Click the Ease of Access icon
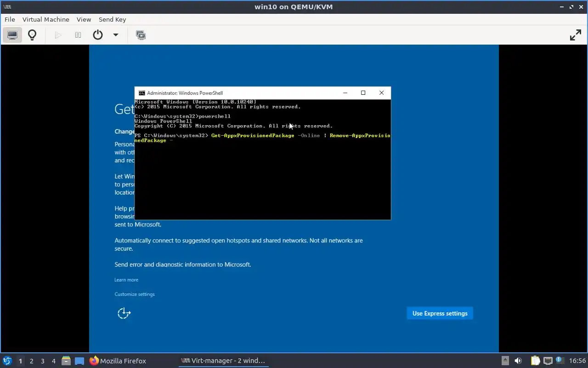The width and height of the screenshot is (588, 368). [124, 313]
